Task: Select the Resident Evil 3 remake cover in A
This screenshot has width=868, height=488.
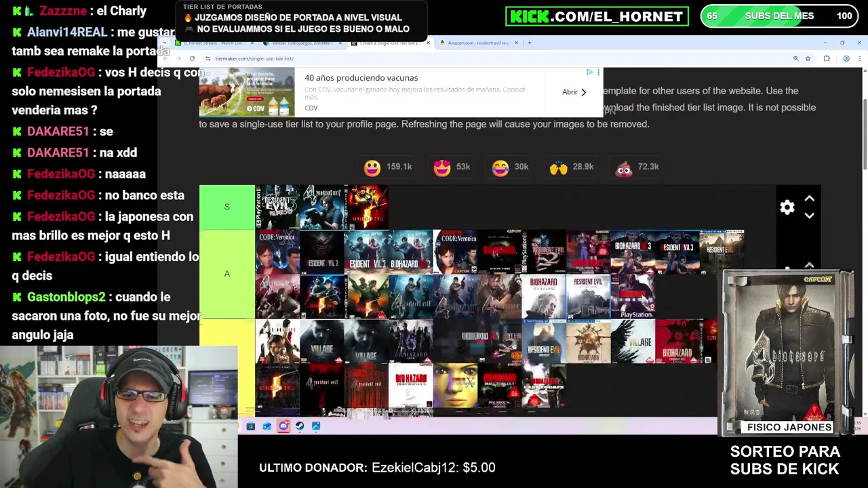Action: (678, 251)
